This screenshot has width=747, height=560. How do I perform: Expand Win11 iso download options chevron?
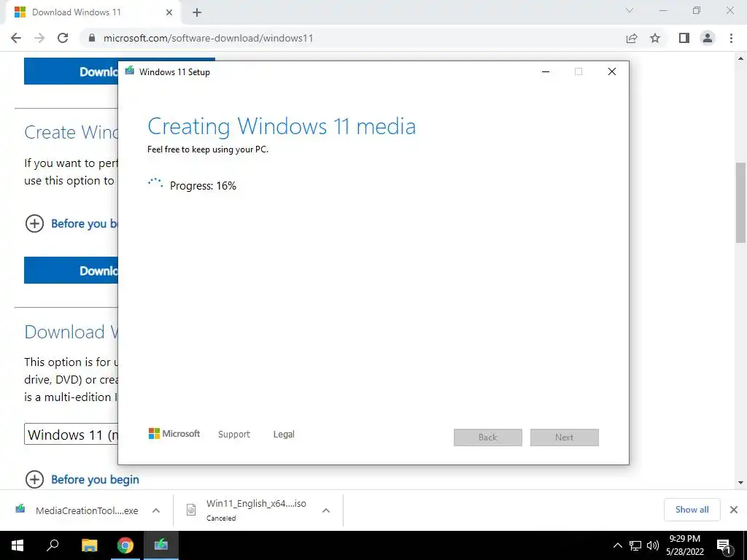coord(326,510)
